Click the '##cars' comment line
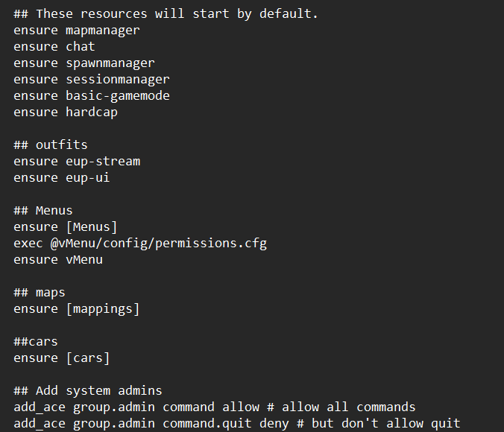This screenshot has width=504, height=432. click(35, 342)
